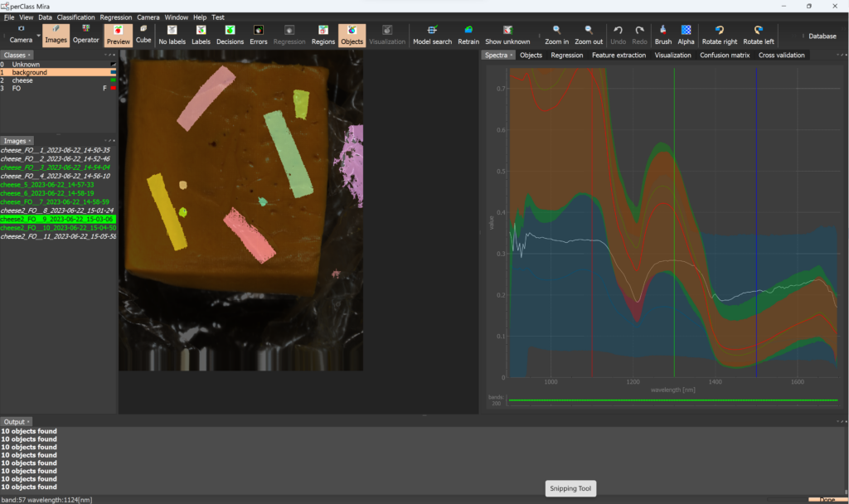Show the hyperspectral Cube view
Image resolution: width=849 pixels, height=504 pixels.
click(143, 34)
